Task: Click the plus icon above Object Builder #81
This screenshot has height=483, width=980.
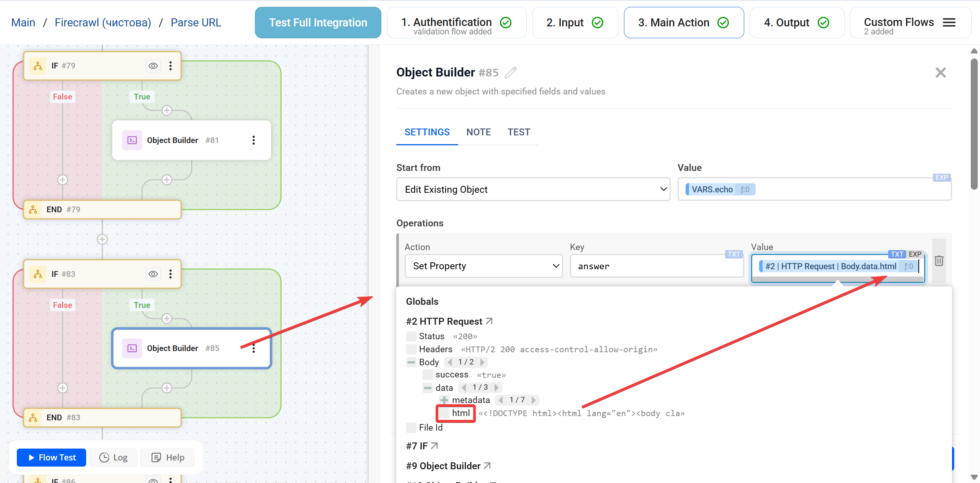Action: point(167,111)
